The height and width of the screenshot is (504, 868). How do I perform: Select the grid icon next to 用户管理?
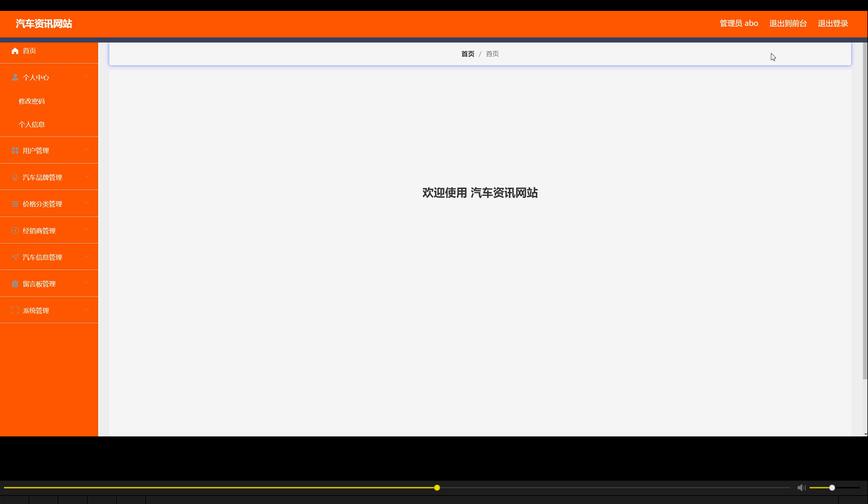15,150
